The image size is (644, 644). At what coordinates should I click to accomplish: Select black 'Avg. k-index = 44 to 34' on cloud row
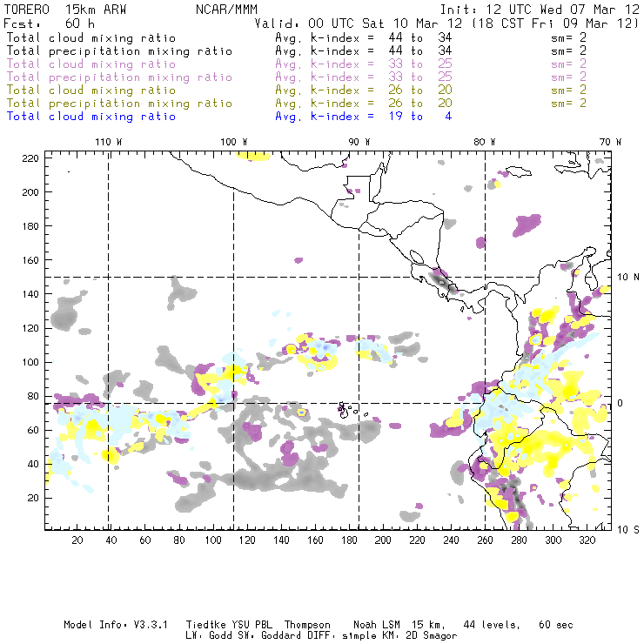pos(364,38)
